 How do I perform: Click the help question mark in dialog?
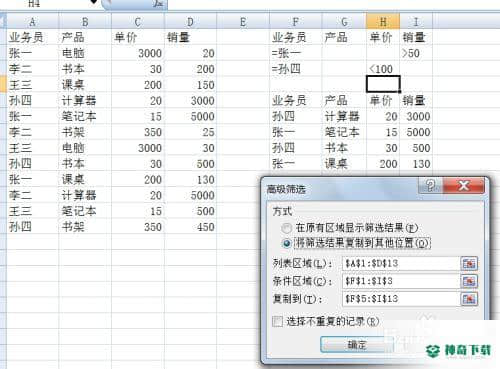coord(430,185)
